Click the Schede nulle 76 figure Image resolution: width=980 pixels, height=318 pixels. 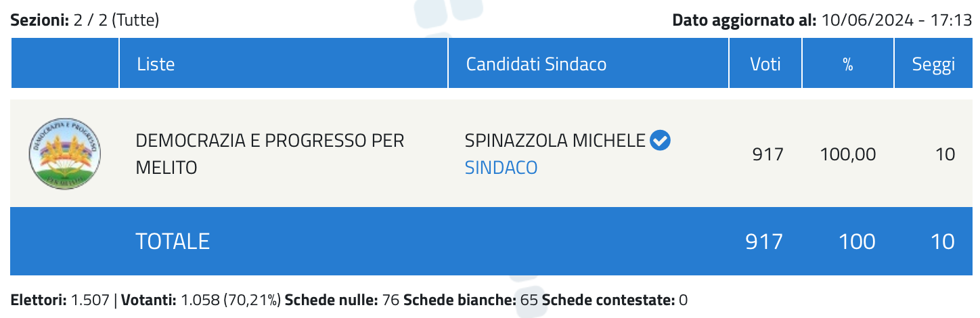tap(342, 300)
